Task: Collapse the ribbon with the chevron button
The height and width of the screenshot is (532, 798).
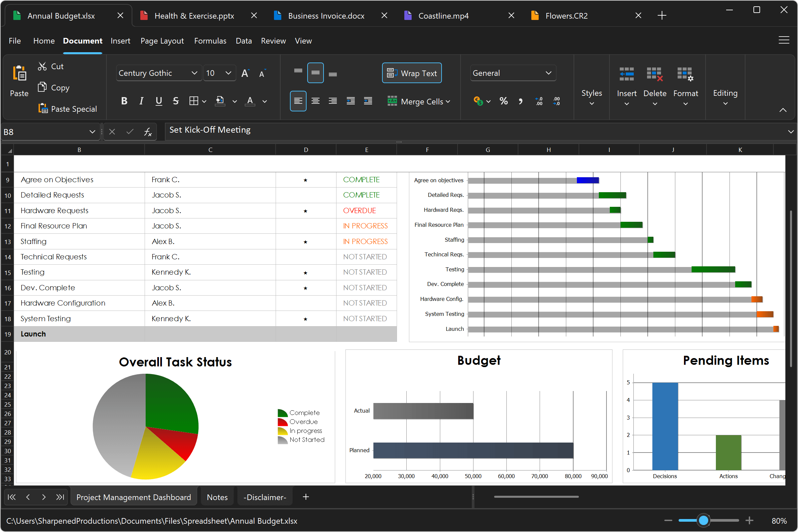Action: tap(783, 110)
